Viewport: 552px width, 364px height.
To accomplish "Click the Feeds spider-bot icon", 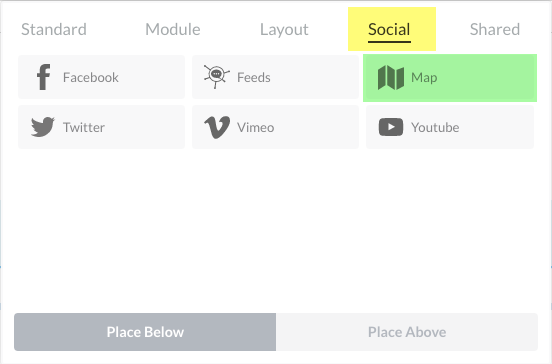I will point(217,76).
